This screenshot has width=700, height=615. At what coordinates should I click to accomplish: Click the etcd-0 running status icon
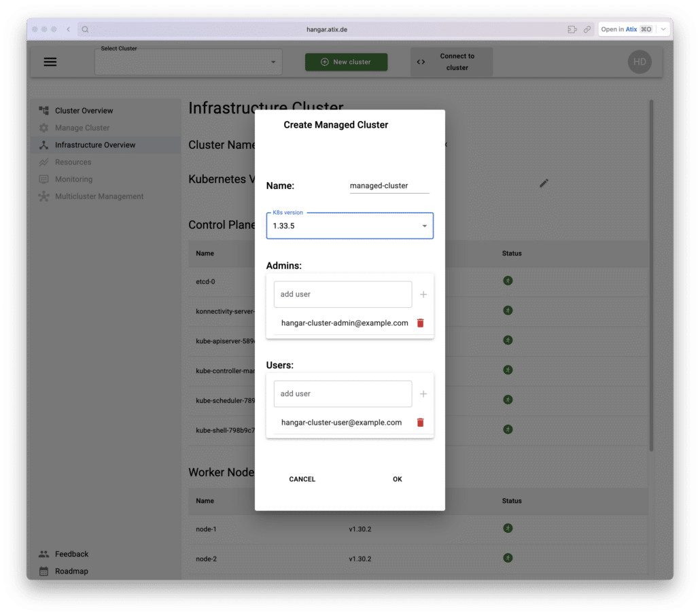(x=508, y=281)
